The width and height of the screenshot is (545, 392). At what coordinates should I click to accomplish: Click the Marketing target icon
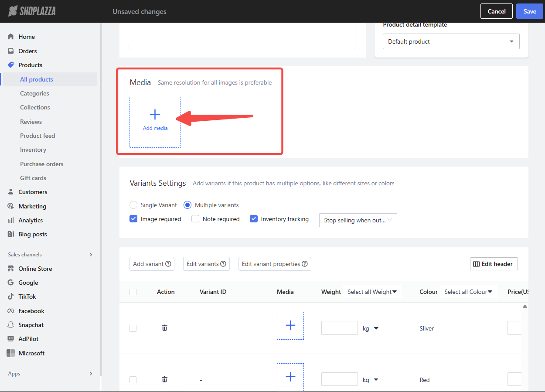point(11,206)
